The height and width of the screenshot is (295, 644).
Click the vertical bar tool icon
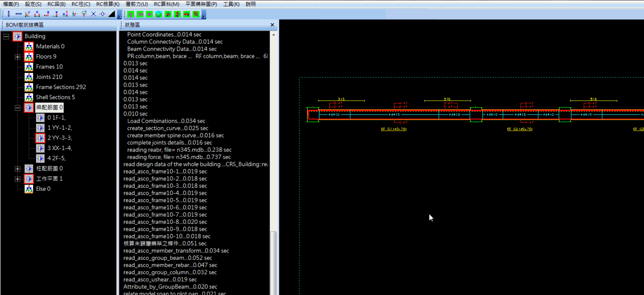9,14
